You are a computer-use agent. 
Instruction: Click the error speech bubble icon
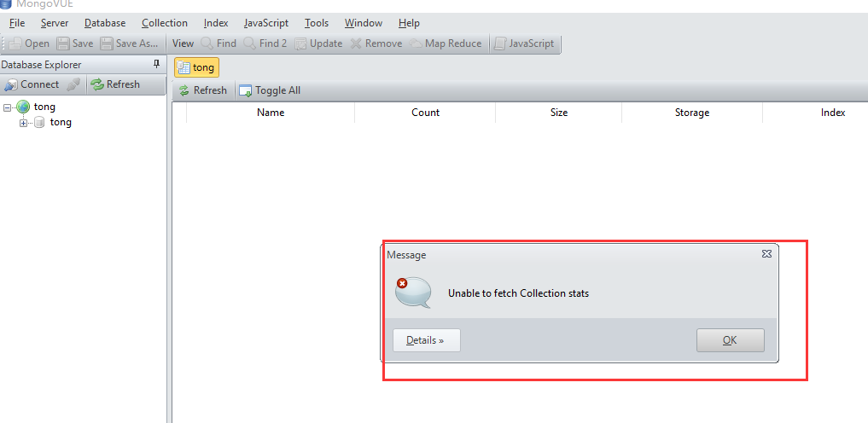(412, 293)
